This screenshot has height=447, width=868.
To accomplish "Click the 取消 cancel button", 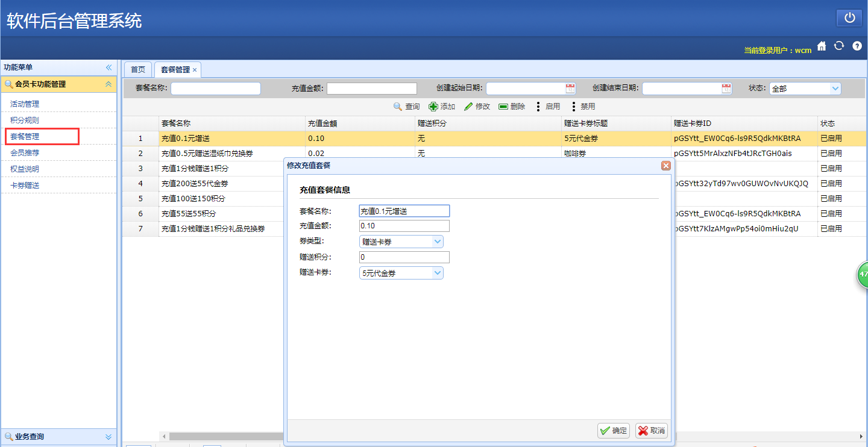I will [652, 431].
